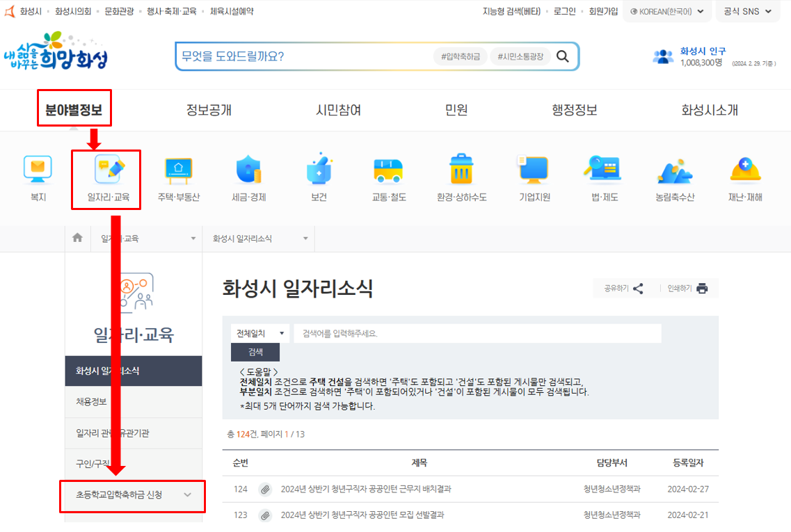Click the 로그인 link
This screenshot has height=532, width=791.
click(564, 11)
